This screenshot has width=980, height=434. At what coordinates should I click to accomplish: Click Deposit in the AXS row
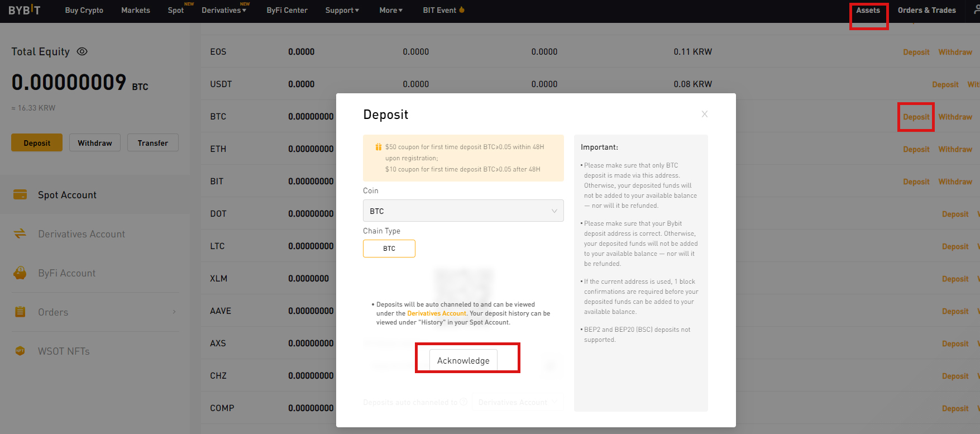955,344
